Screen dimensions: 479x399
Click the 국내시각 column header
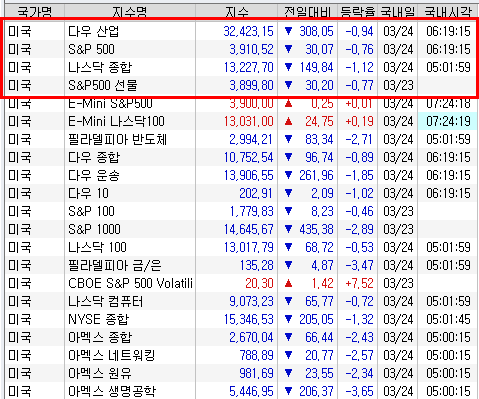coord(448,12)
